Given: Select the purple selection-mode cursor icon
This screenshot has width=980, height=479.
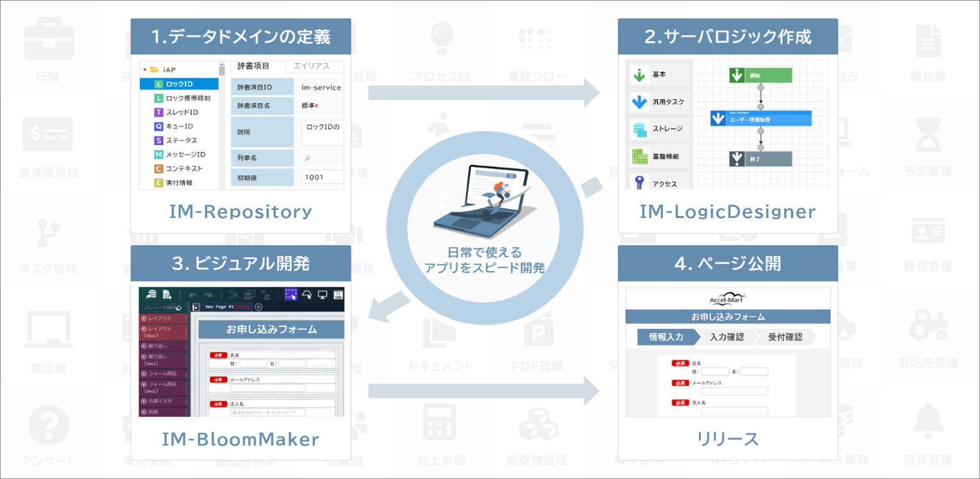Looking at the screenshot, I should coord(291,295).
